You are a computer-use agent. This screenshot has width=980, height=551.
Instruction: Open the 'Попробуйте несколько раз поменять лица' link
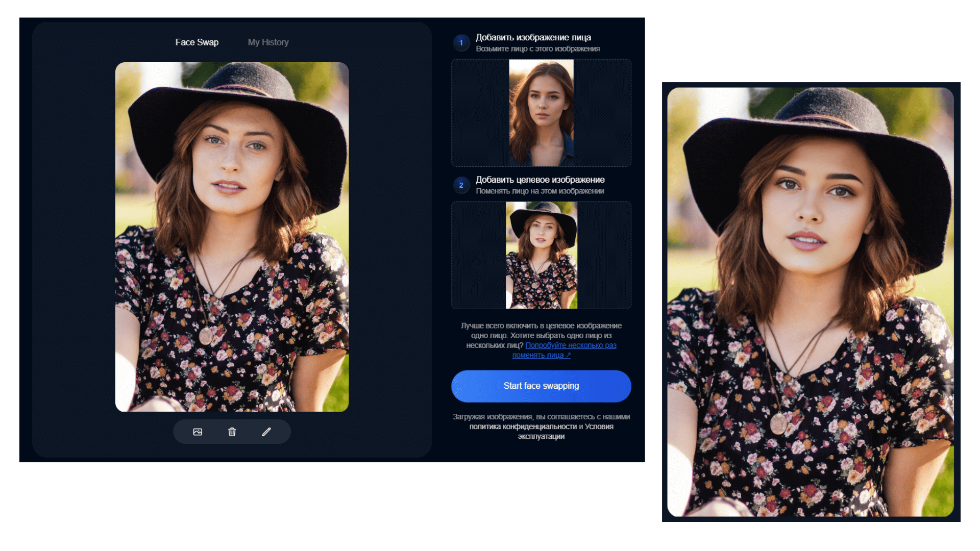tap(565, 350)
